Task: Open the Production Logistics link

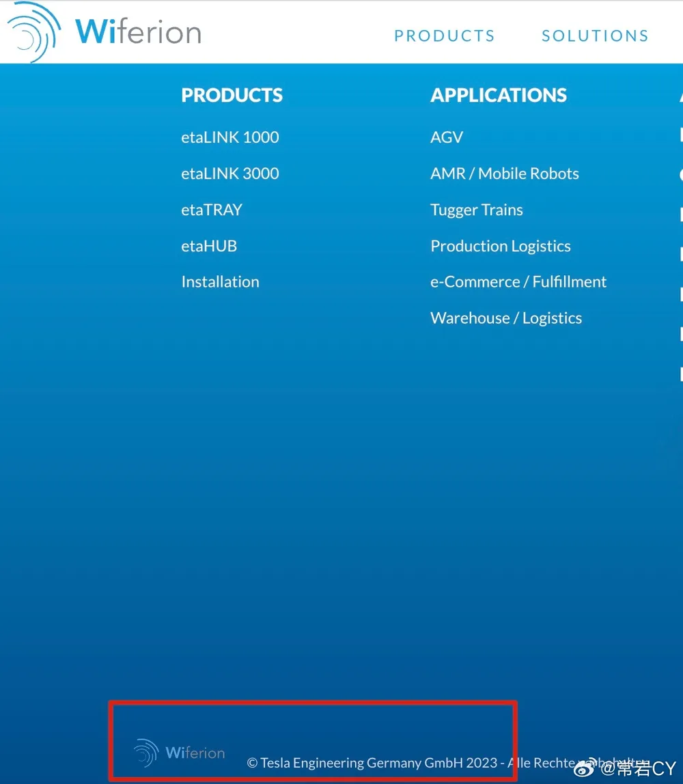Action: point(501,246)
